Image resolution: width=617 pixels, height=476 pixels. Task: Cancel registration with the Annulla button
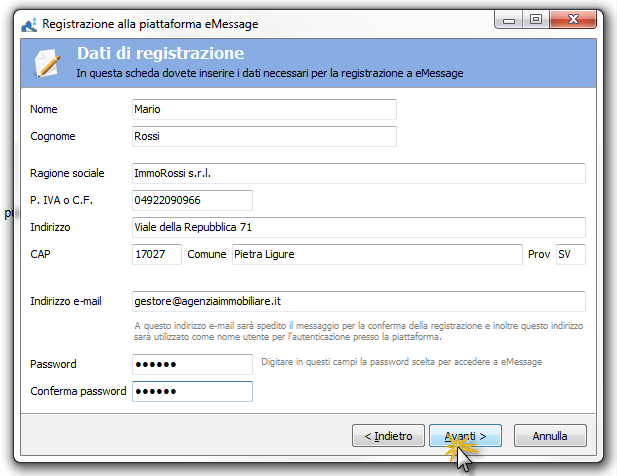coord(550,435)
